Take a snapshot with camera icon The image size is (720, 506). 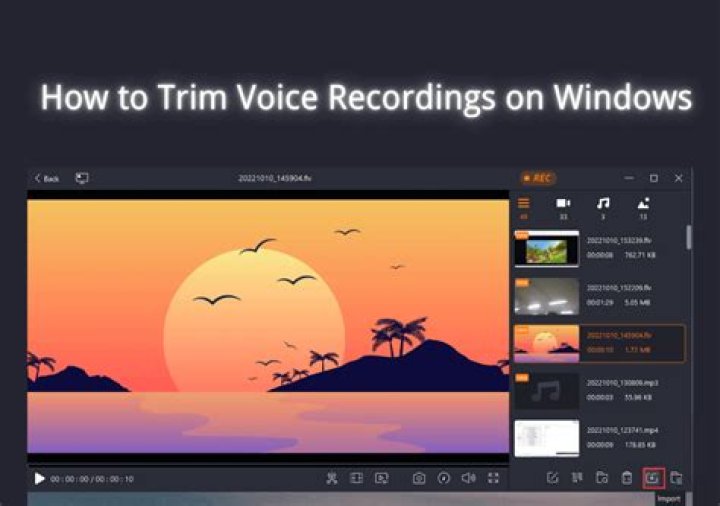(419, 478)
